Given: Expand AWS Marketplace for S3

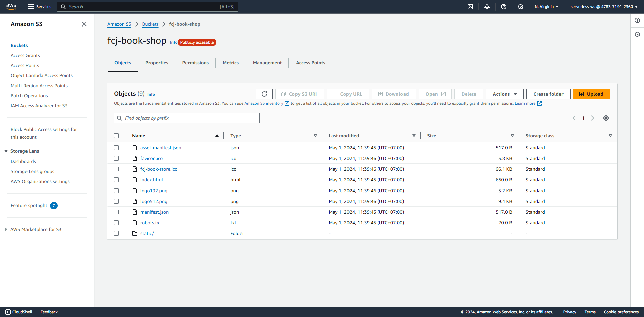Looking at the screenshot, I should coord(6,229).
